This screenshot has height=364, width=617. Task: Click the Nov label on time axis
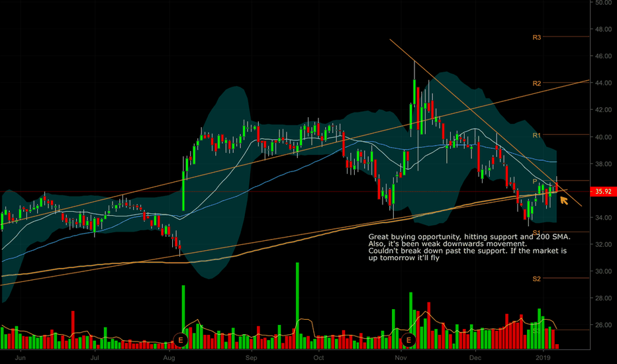pyautogui.click(x=401, y=357)
